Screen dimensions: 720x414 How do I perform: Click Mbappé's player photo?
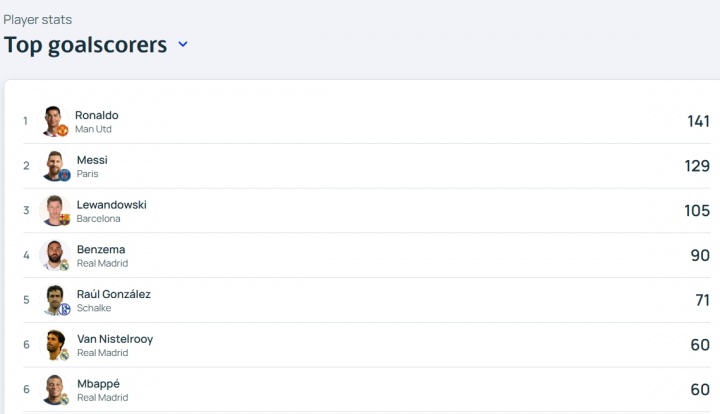click(54, 388)
